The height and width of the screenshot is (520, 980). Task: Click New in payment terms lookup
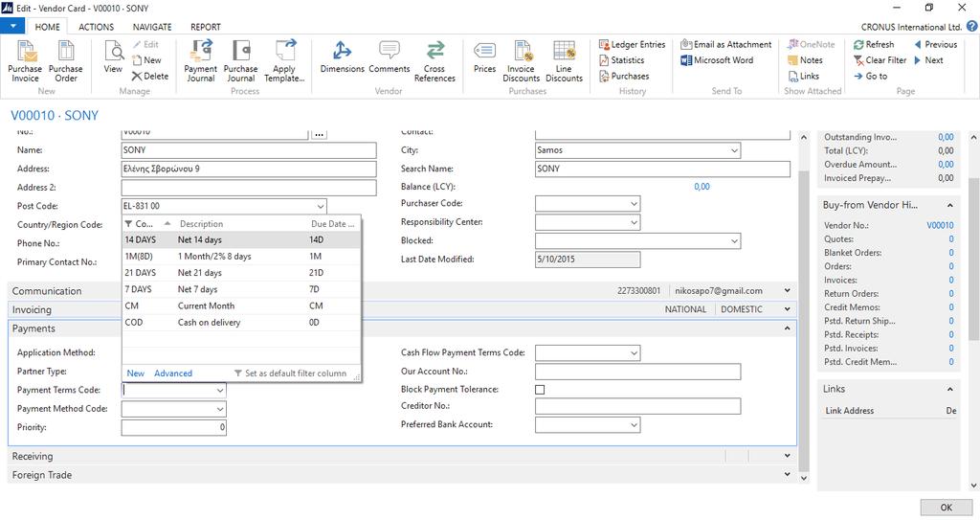136,373
